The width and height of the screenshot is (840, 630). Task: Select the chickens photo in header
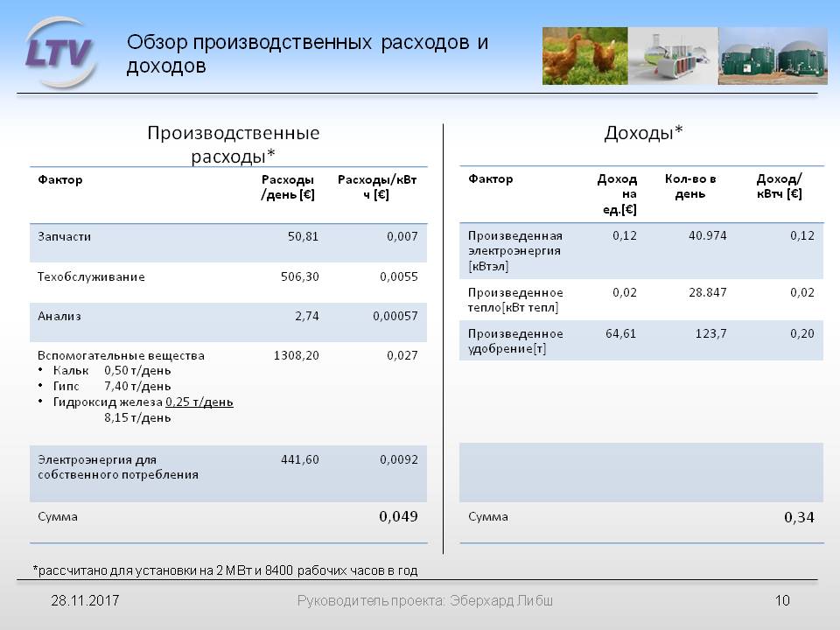(x=584, y=56)
